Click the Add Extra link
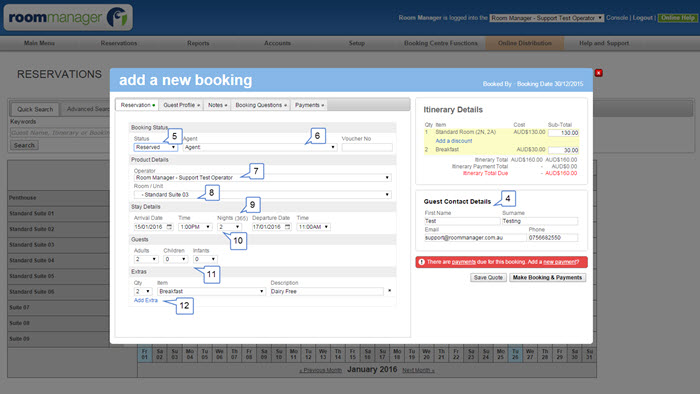This screenshot has height=394, width=700. tap(146, 300)
